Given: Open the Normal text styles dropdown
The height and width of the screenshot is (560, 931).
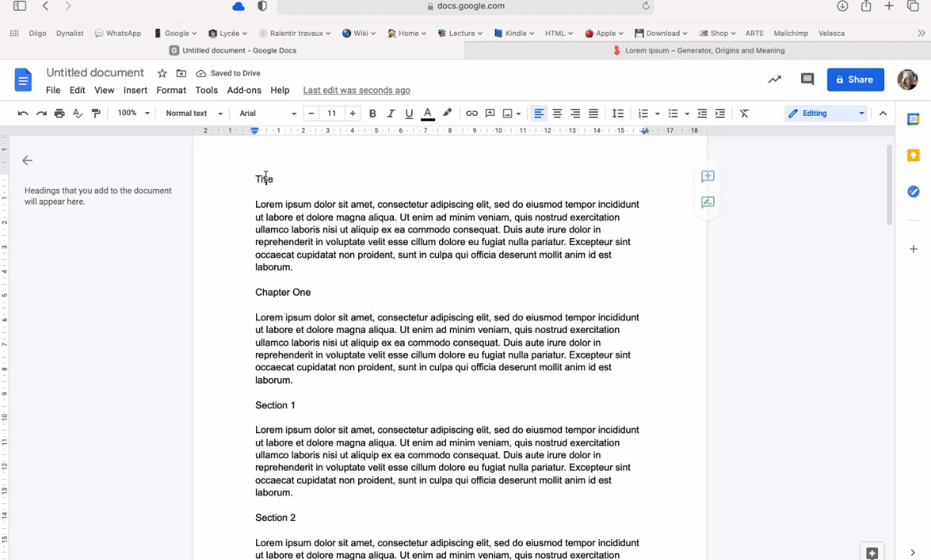Looking at the screenshot, I should click(x=194, y=114).
